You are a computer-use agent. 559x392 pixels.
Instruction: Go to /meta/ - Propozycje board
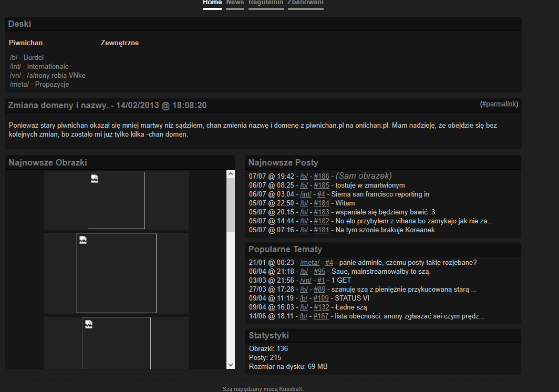point(39,84)
